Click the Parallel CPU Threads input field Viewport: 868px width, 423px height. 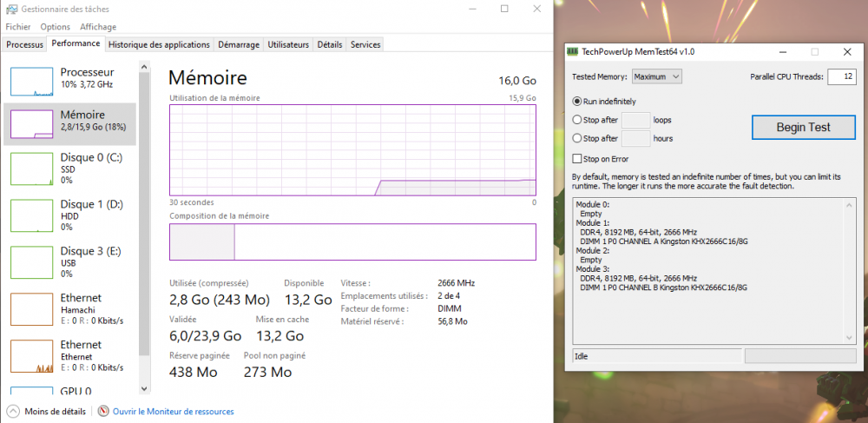pyautogui.click(x=840, y=77)
